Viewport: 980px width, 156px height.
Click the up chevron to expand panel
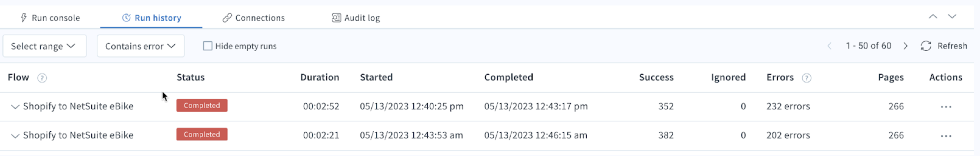[933, 16]
